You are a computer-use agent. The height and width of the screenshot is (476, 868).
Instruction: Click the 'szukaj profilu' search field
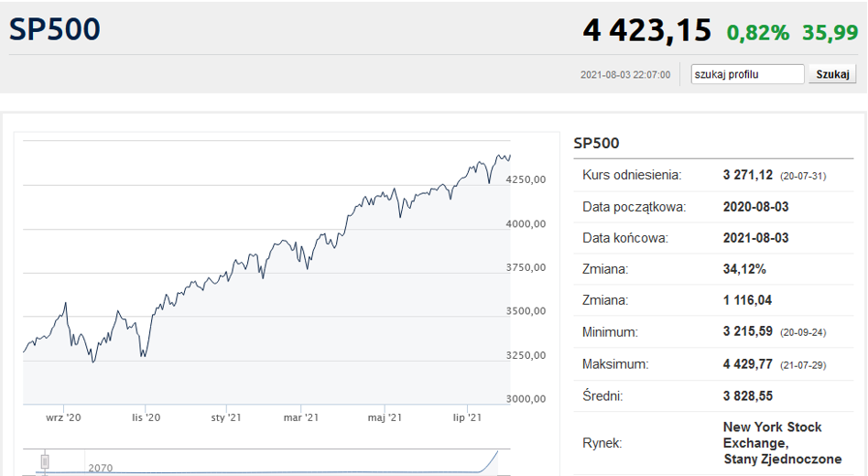[x=747, y=74]
